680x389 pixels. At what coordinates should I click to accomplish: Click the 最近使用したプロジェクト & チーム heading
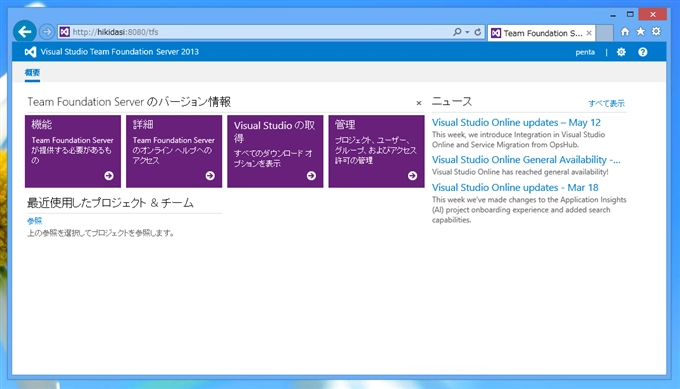110,203
